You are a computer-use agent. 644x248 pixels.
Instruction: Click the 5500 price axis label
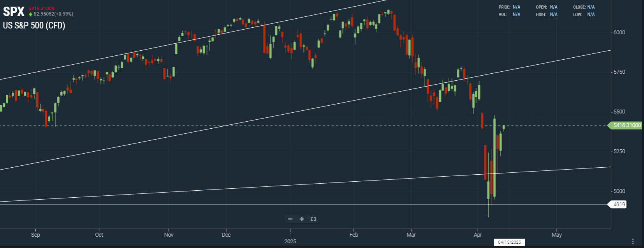619,112
